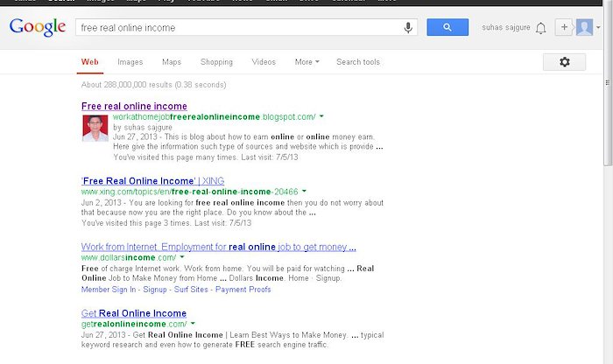This screenshot has height=364, width=613.
Task: Expand the More dropdown
Action: 306,62
